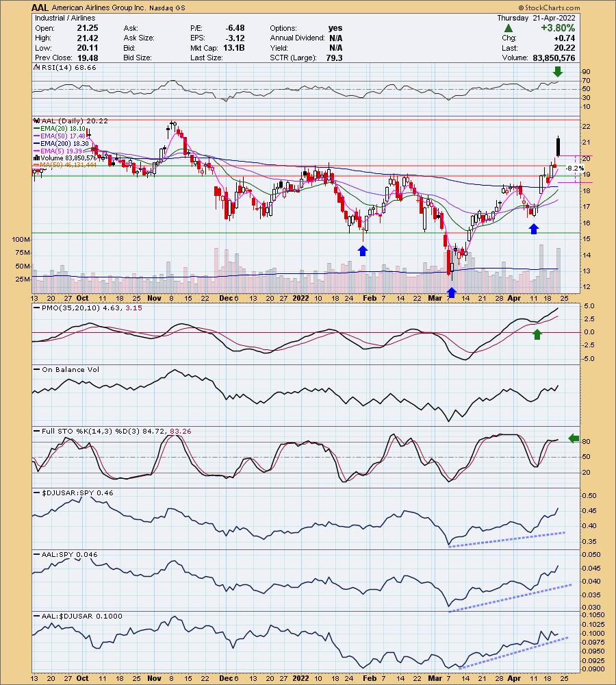Click the Low value 20.11
The height and width of the screenshot is (685, 616).
[x=88, y=48]
